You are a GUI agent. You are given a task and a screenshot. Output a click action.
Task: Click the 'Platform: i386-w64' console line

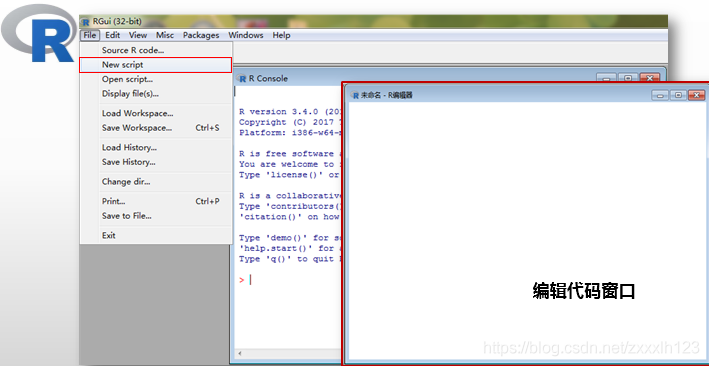289,133
